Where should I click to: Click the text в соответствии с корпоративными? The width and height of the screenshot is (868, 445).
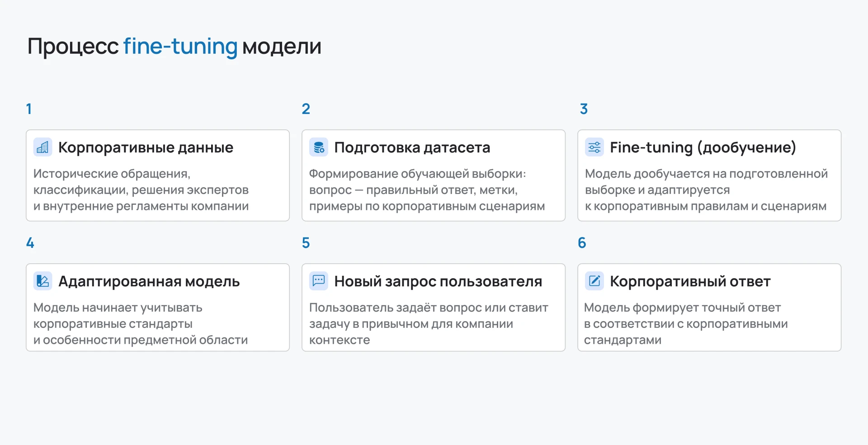(x=685, y=324)
